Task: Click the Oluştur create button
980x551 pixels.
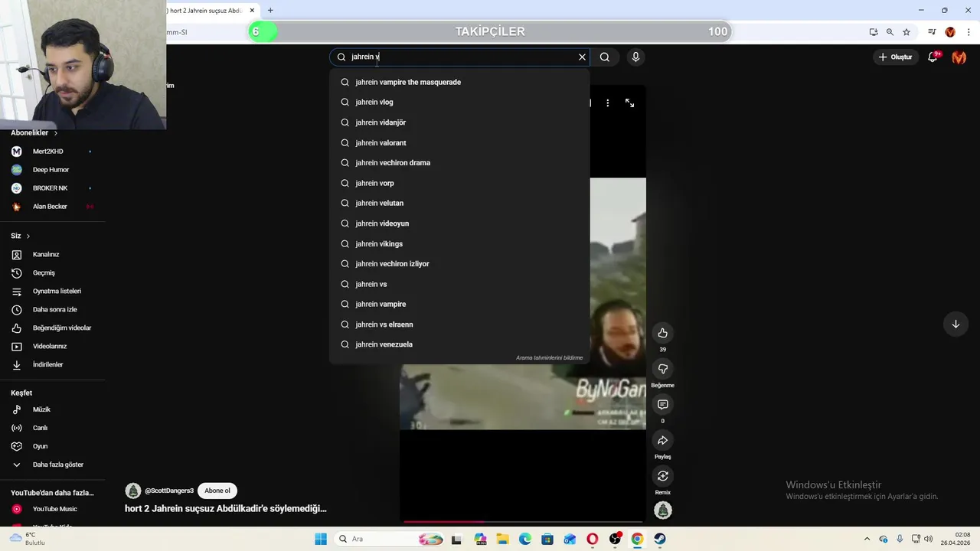Action: [x=895, y=57]
